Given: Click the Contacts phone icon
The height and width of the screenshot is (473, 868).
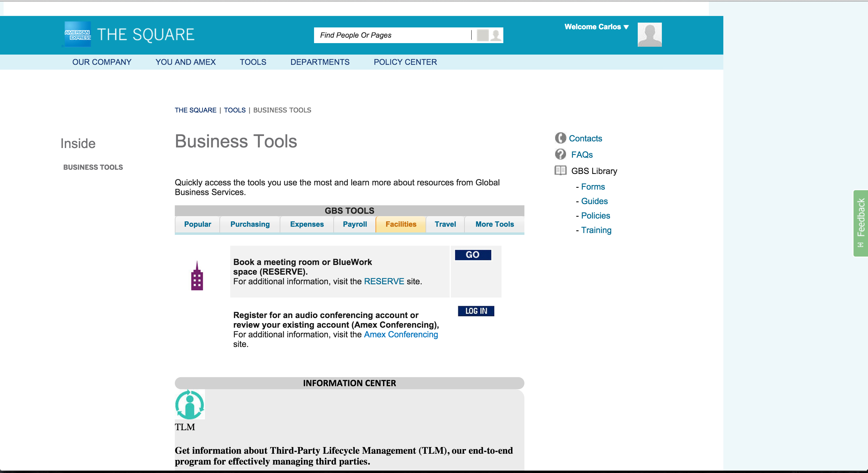Looking at the screenshot, I should coord(560,138).
